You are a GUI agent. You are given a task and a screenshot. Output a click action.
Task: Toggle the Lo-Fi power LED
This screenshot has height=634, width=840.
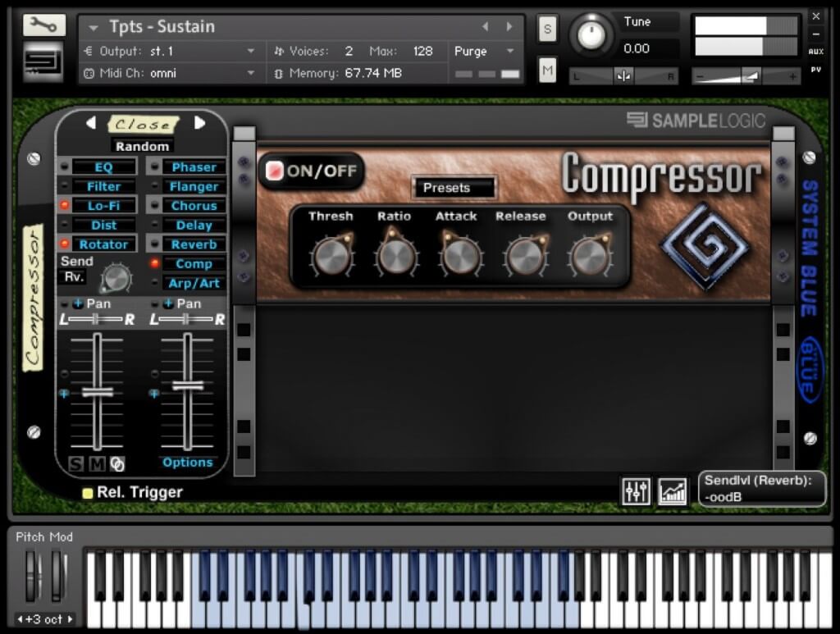coord(64,205)
